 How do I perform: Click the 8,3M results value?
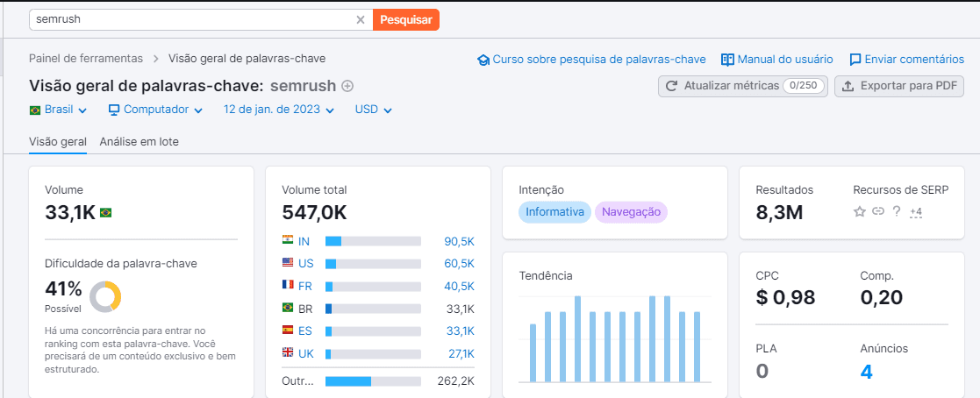coord(779,212)
